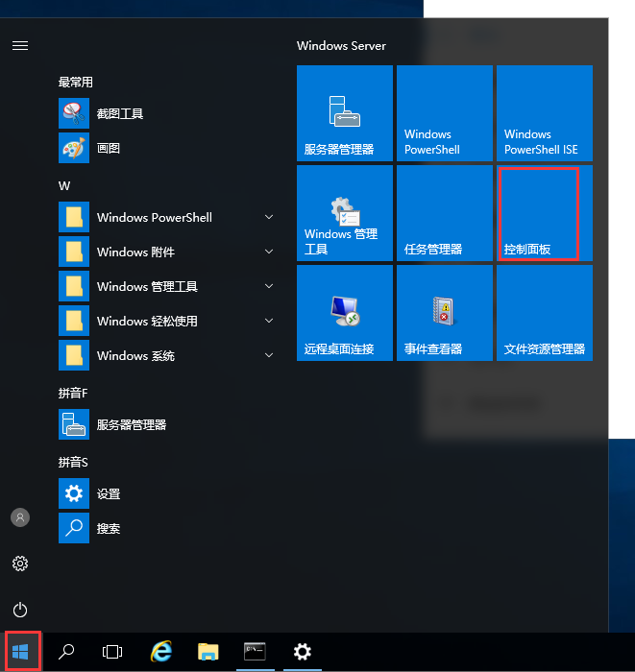Switch to Command Prompt on the taskbar
This screenshot has height=672, width=635.
coord(256,652)
